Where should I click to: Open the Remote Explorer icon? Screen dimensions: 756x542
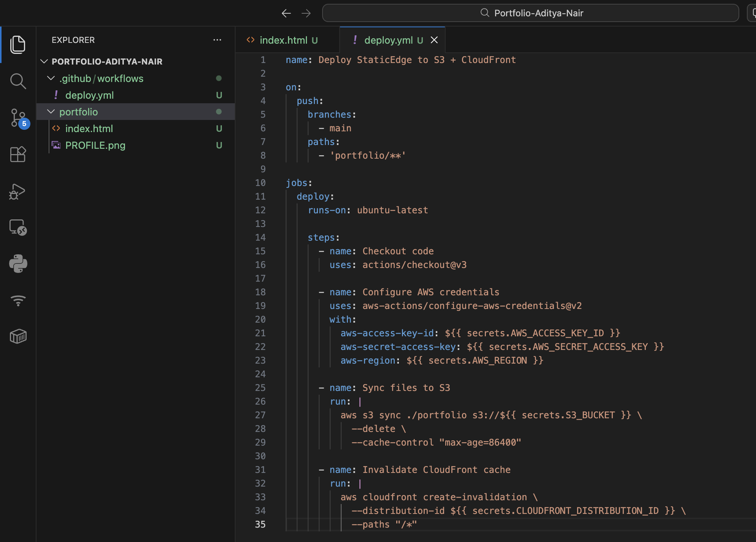pyautogui.click(x=18, y=227)
